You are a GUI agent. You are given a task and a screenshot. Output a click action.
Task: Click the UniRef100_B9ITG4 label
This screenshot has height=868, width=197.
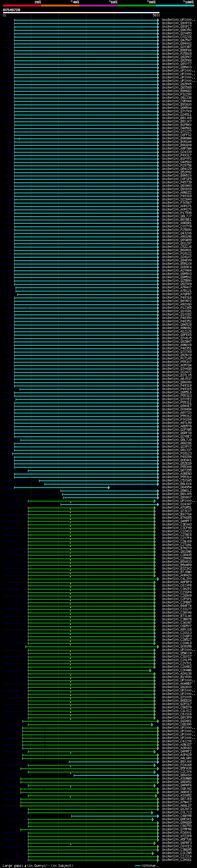(177, 515)
